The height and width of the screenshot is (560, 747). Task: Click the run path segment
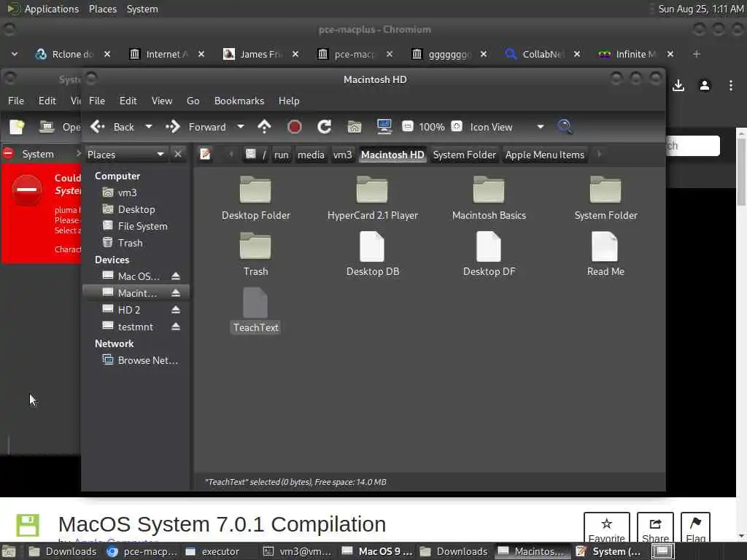click(x=281, y=155)
